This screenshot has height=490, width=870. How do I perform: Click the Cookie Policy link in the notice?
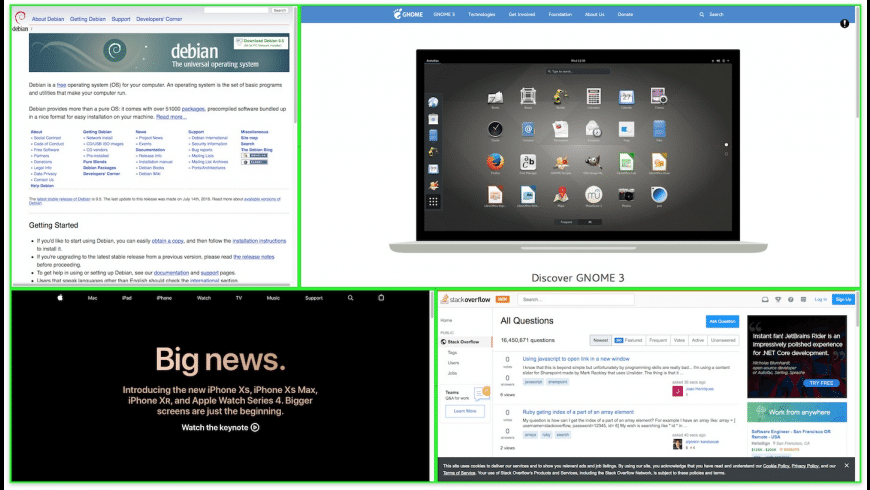tap(776, 466)
